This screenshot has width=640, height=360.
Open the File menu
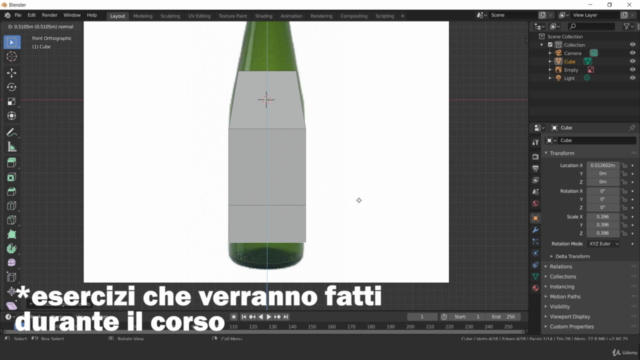18,15
